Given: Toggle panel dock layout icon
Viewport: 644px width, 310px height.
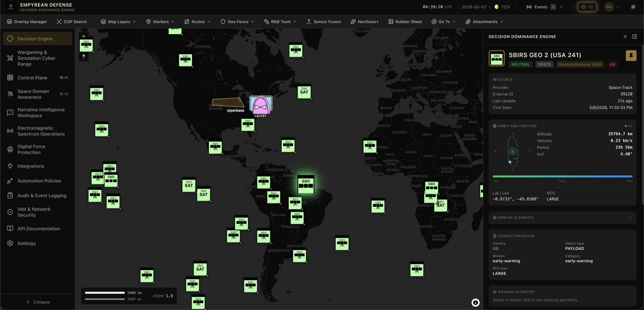Looking at the screenshot, I should pyautogui.click(x=635, y=36).
